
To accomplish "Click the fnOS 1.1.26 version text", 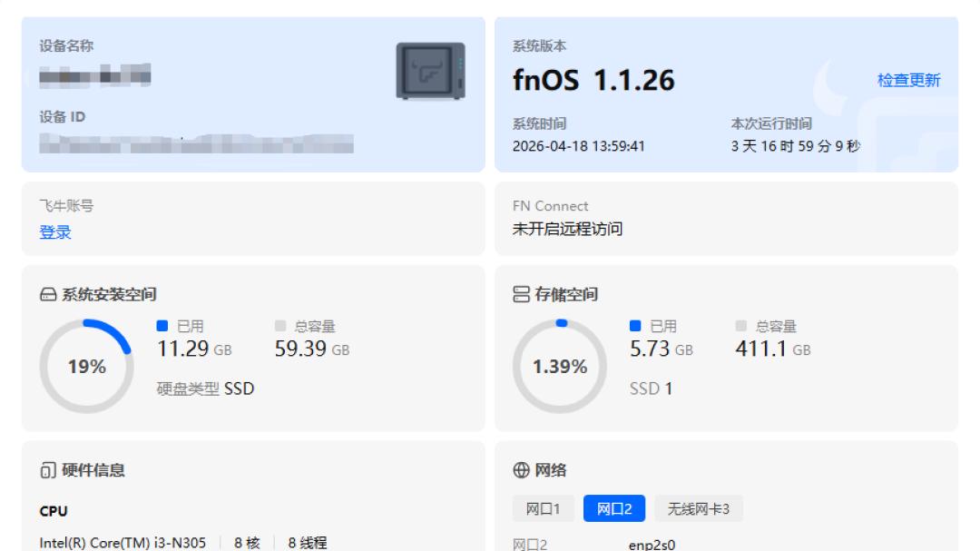I will click(593, 80).
